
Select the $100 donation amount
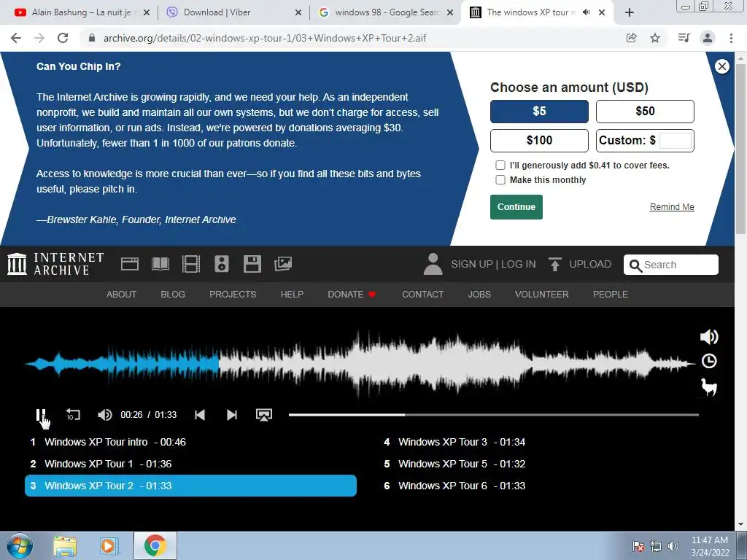[x=539, y=141]
